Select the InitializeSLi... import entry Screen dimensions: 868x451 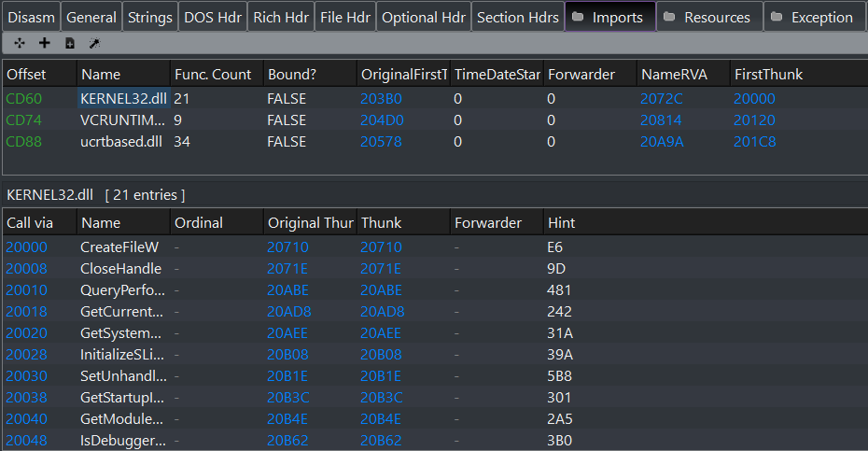pos(435,355)
